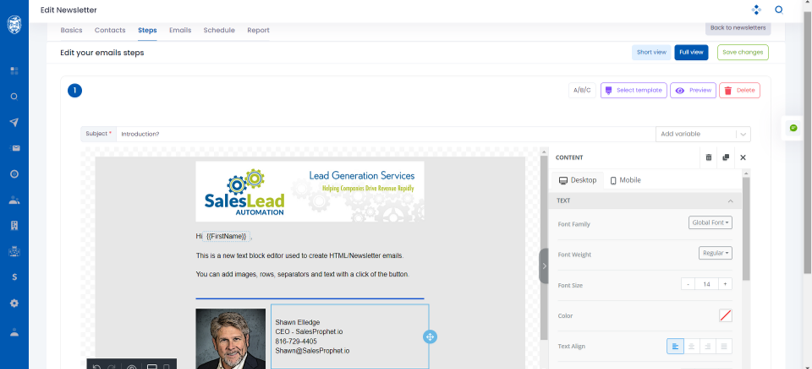The height and width of the screenshot is (369, 812).
Task: Click the Subject input field
Action: [x=386, y=134]
